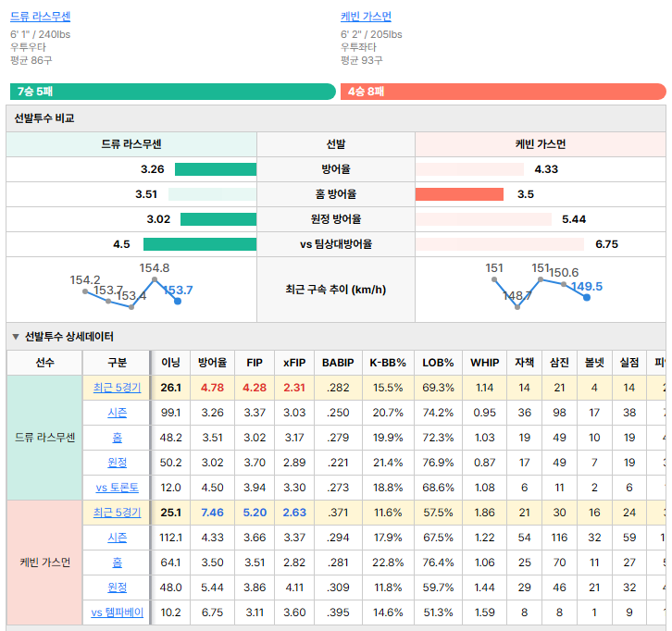
Task: Select the 149.5 point on 가스먼's velocity chart
Action: pos(587,297)
